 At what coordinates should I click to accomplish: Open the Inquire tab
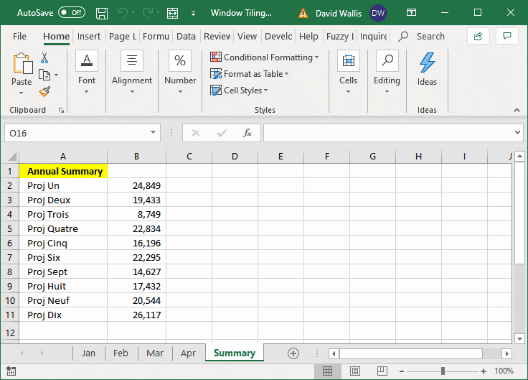tap(373, 36)
